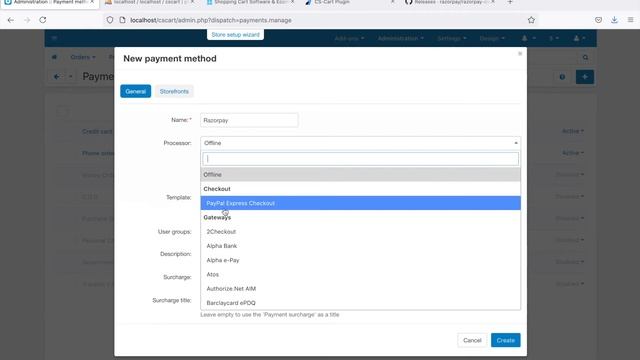Image resolution: width=640 pixels, height=360 pixels.
Task: Open the Administration menu
Action: tap(400, 38)
